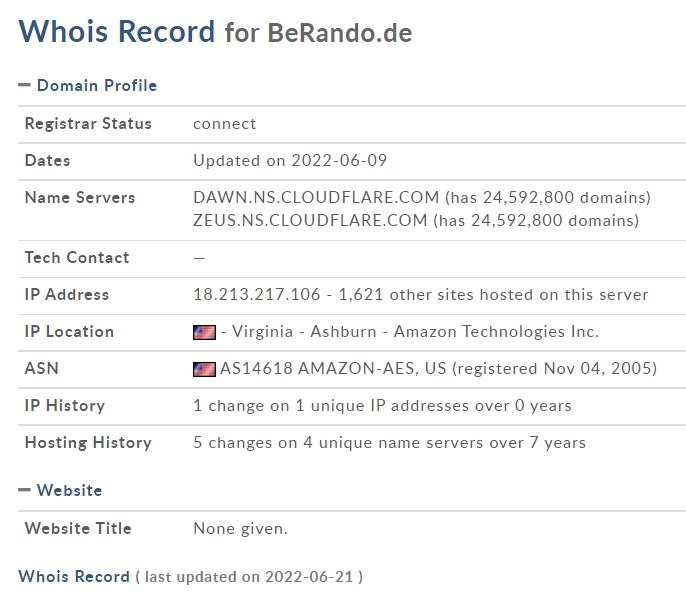Click ZEUS.NS.CLOUDFLARE.COM name server
The image size is (686, 593).
[310, 220]
